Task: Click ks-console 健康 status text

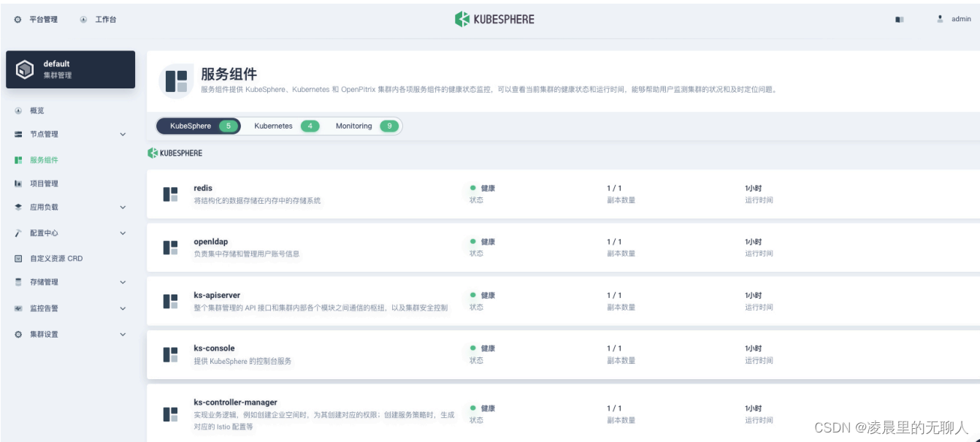Action: click(488, 348)
